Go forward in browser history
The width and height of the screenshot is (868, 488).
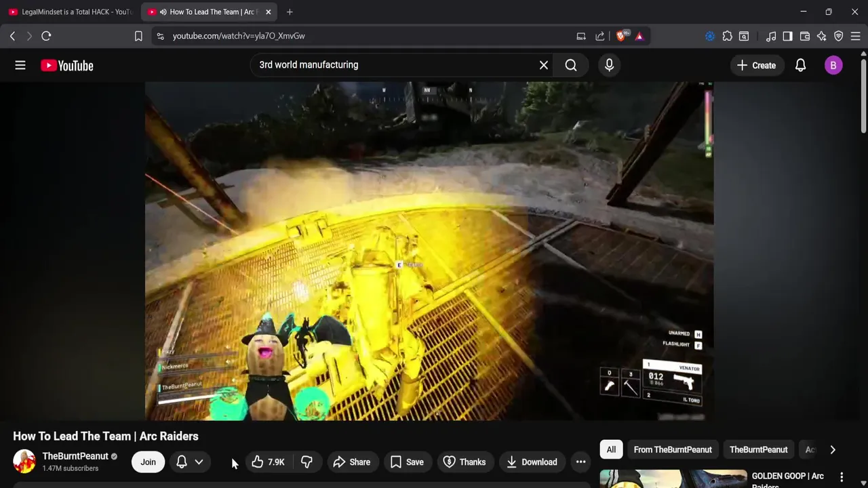(x=29, y=36)
